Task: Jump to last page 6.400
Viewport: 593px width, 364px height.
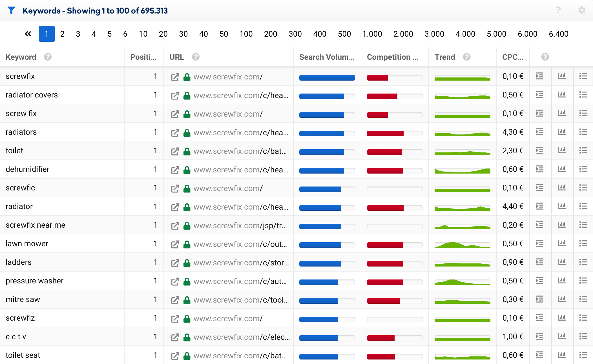Action: point(559,34)
